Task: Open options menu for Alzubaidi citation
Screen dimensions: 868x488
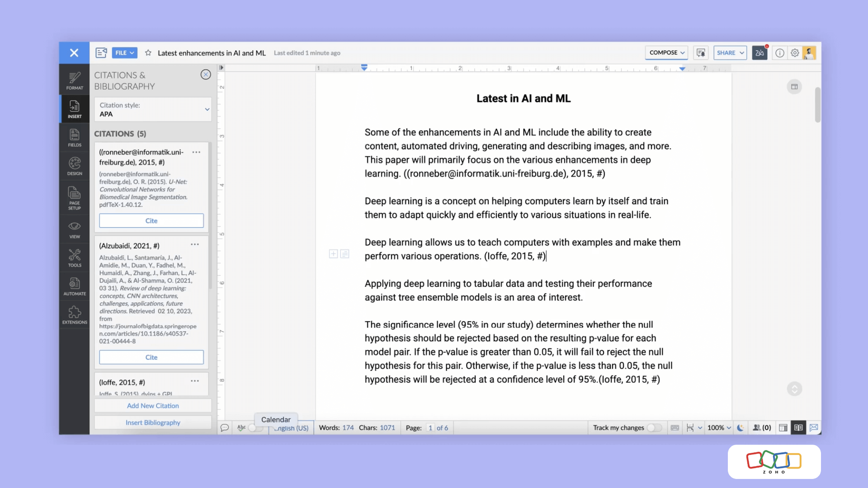Action: 195,244
